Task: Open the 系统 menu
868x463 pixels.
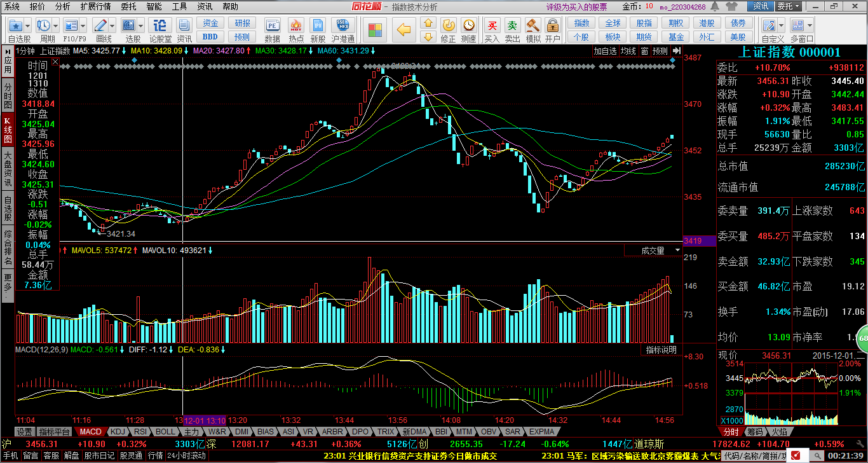Action: click(12, 6)
